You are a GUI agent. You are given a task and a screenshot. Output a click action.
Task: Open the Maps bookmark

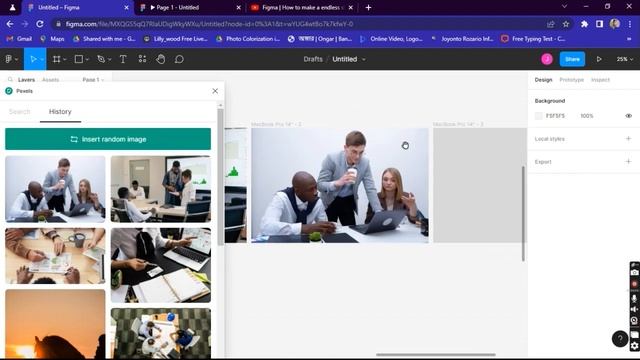[x=52, y=39]
